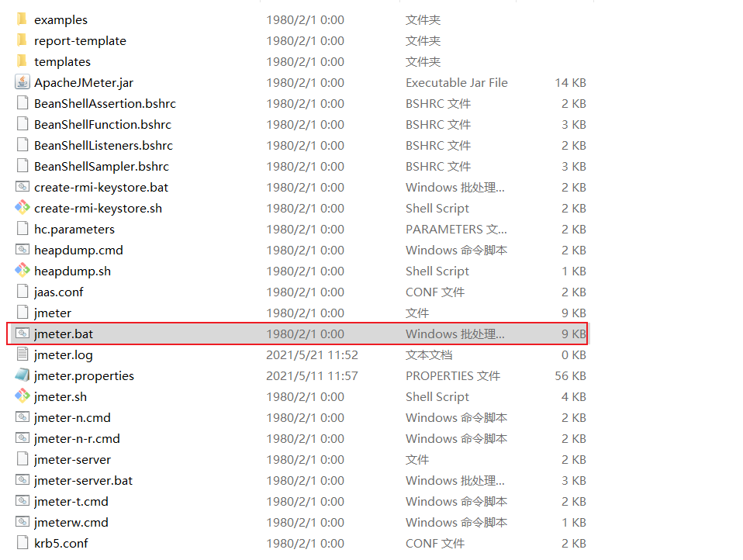Click the icon of the extensionless jmeter file
The width and height of the screenshot is (743, 560).
(22, 312)
